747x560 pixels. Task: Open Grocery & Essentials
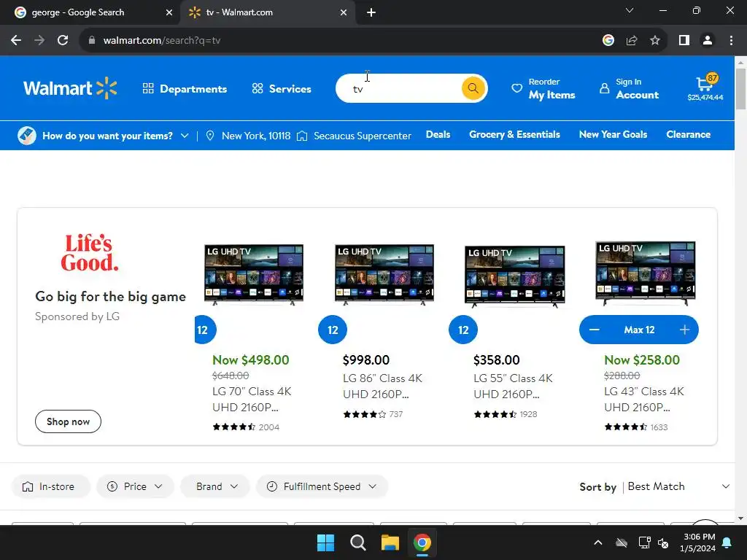click(x=514, y=134)
